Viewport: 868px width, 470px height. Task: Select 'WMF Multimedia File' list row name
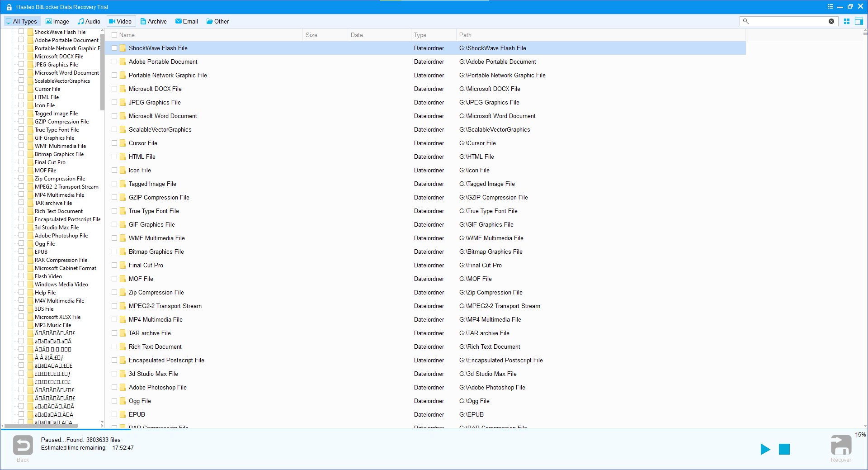click(156, 238)
